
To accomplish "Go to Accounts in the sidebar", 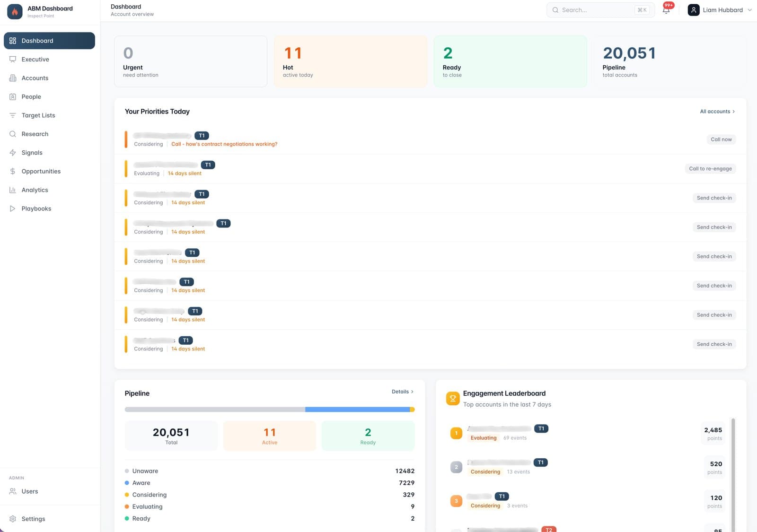I will [x=49, y=78].
